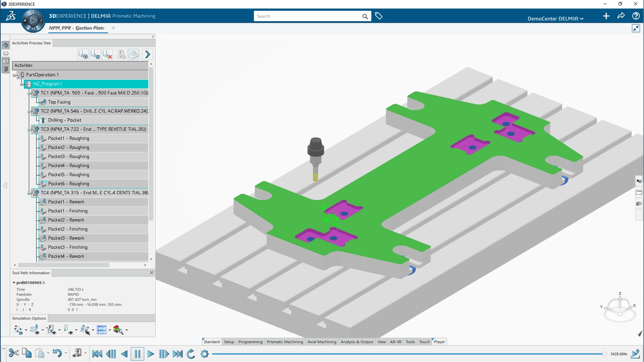Screen dimensions: 644x362
Task: Click the compute tool path update icon
Action: pyautogui.click(x=95, y=54)
